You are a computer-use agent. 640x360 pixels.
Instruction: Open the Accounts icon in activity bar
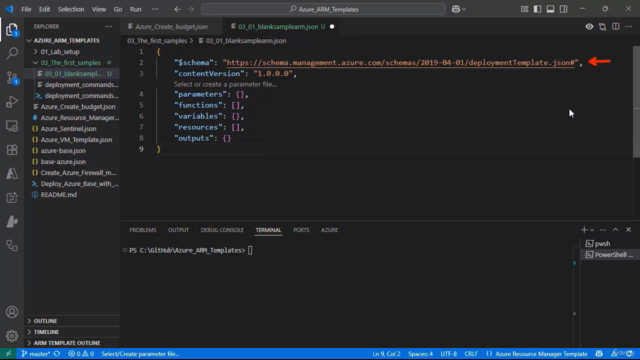tap(12, 312)
